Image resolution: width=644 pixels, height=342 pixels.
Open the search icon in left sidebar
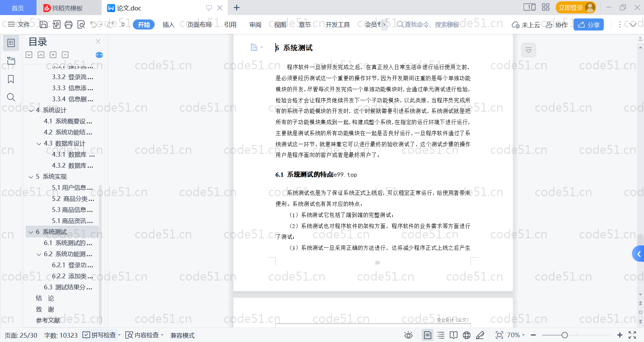coord(11,97)
